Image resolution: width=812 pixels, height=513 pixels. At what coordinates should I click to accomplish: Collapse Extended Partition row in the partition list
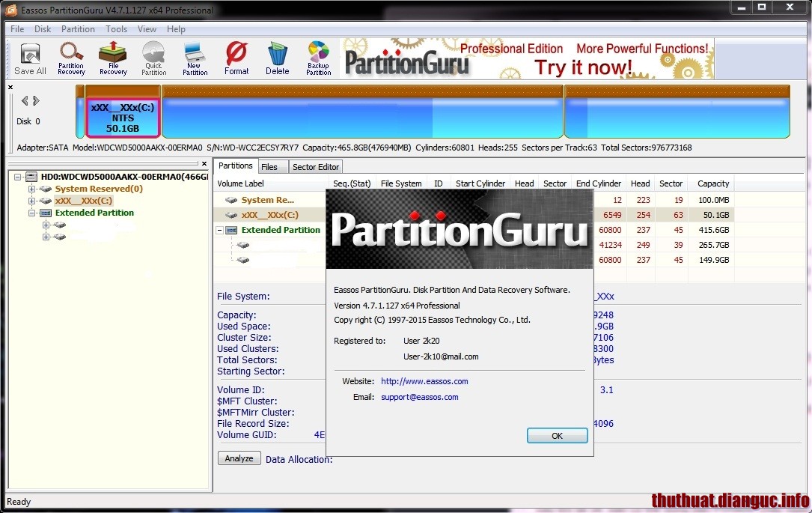[x=219, y=230]
